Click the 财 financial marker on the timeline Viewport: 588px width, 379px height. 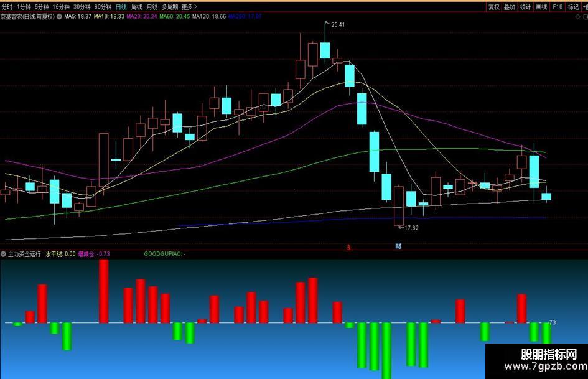(398, 246)
